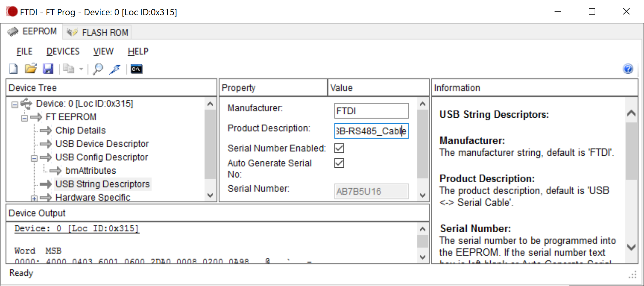The width and height of the screenshot is (644, 286).
Task: Toggle the Auto Generate Serial No checkbox
Action: 339,163
